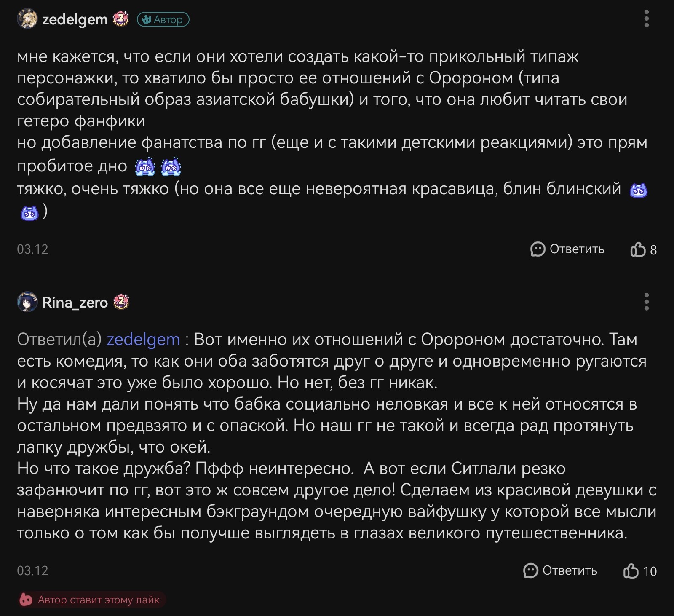Image resolution: width=674 pixels, height=616 pixels.
Task: Open zedelgem's profile avatar
Action: point(27,19)
